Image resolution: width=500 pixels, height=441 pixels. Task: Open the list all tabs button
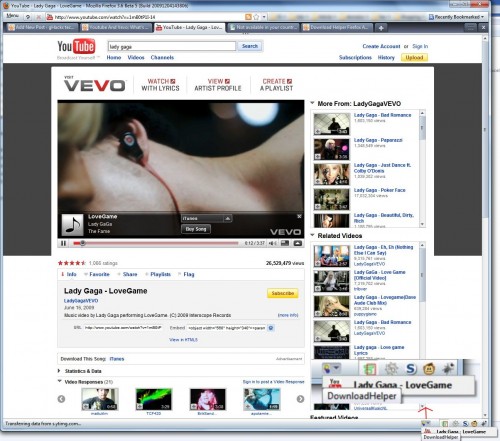[x=471, y=28]
